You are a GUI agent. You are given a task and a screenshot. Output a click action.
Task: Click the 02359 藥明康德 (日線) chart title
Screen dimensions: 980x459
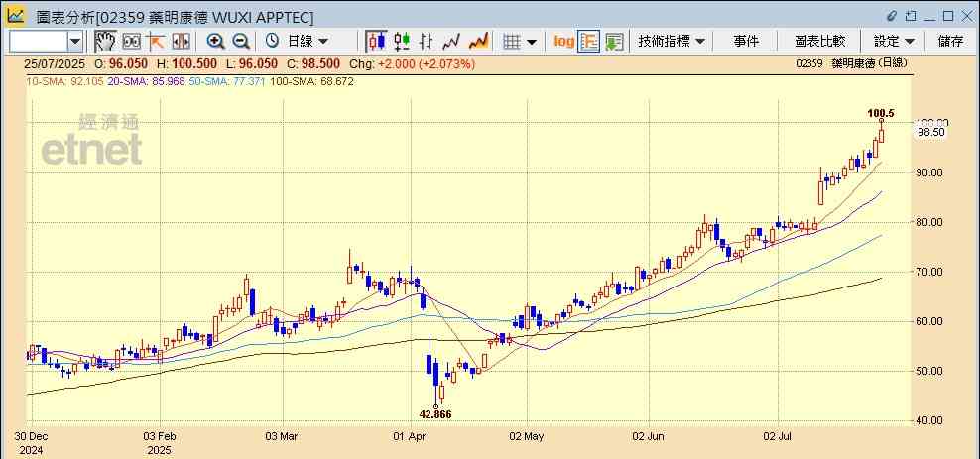851,63
